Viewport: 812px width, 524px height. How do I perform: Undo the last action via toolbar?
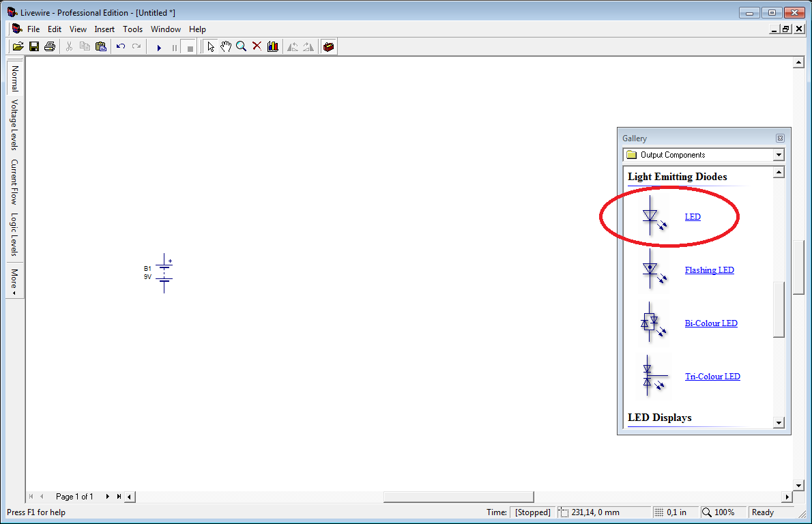[x=121, y=46]
